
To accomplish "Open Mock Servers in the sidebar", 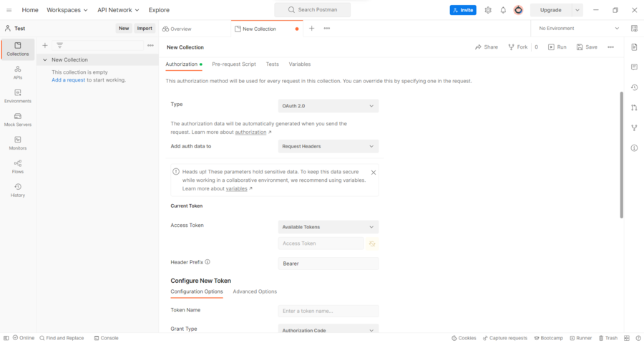I will pyautogui.click(x=18, y=120).
